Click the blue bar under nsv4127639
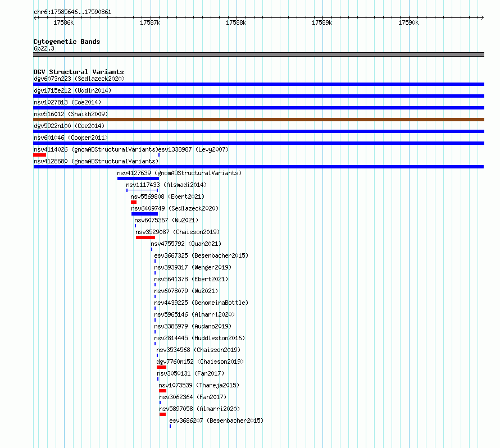 point(138,179)
